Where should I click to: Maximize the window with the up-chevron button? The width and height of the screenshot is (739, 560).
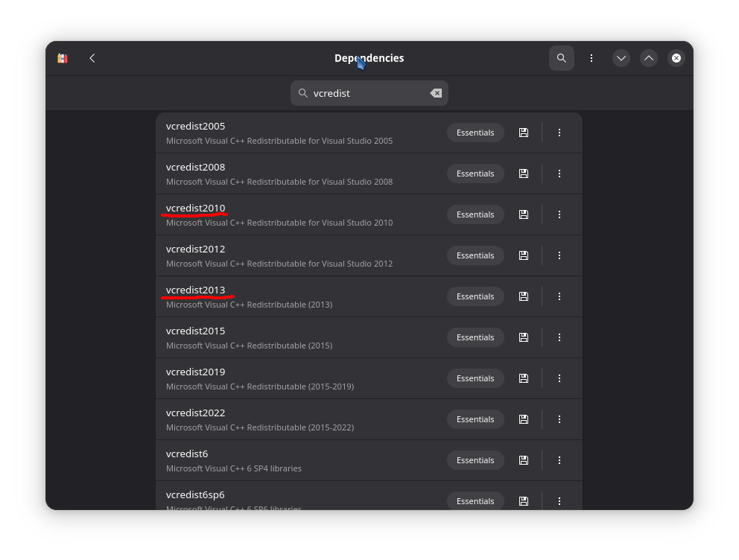(x=649, y=58)
